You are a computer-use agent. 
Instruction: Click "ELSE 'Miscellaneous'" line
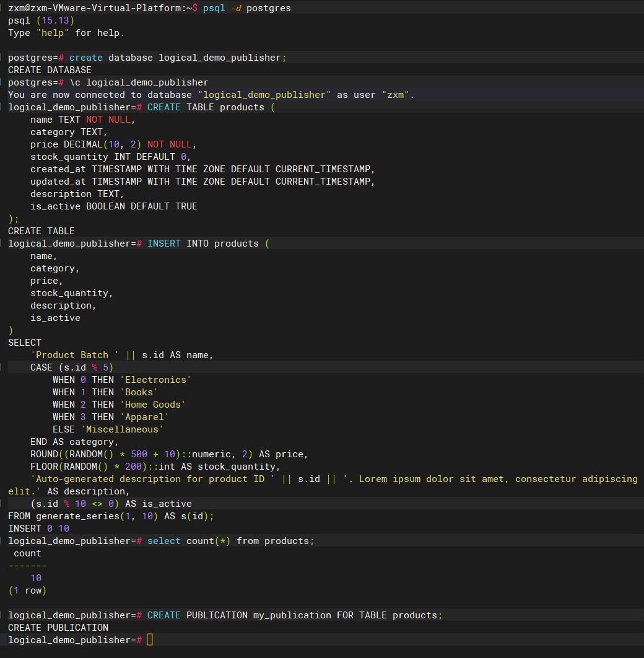[108, 429]
